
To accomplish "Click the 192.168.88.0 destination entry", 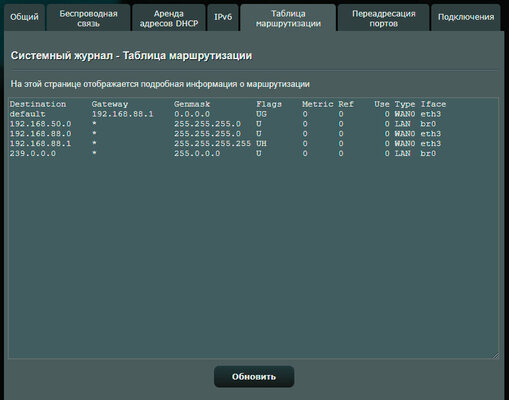I will 40,134.
